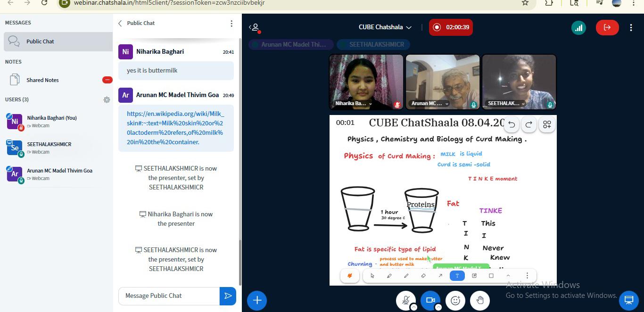This screenshot has height=312, width=644.
Task: Toggle the users and messages panel
Action: (255, 27)
